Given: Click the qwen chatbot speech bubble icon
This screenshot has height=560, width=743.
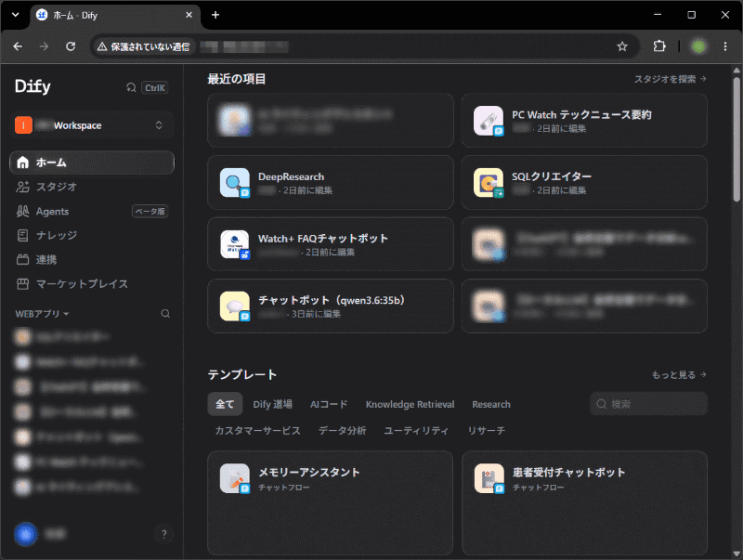Looking at the screenshot, I should point(235,306).
